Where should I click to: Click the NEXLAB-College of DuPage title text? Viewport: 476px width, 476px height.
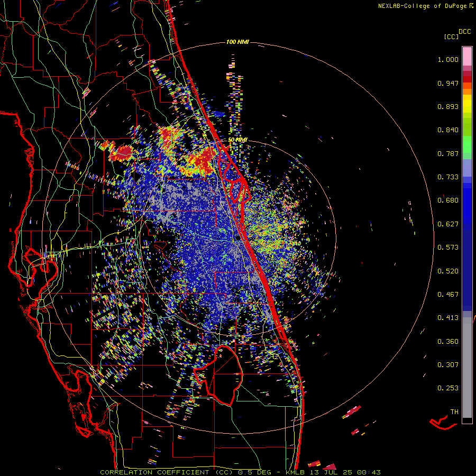[422, 6]
